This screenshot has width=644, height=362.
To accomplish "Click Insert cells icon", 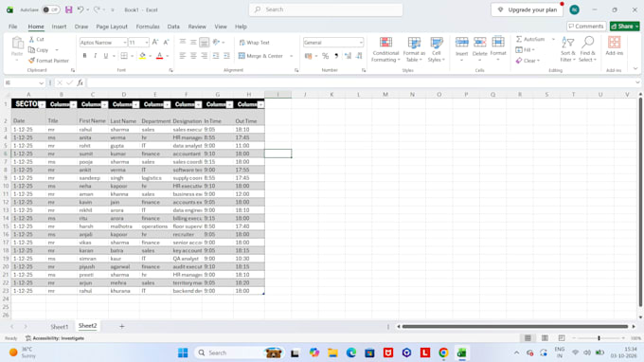I will click(x=461, y=43).
